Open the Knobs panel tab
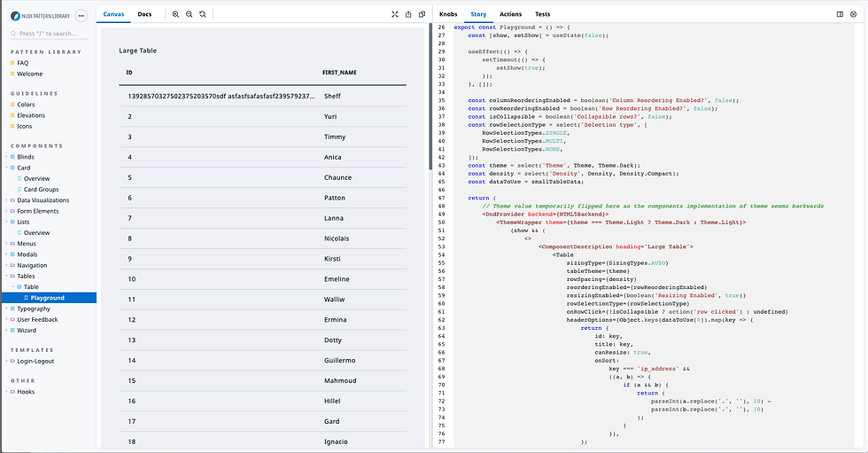Viewport: 868px width, 453px height. (x=448, y=14)
